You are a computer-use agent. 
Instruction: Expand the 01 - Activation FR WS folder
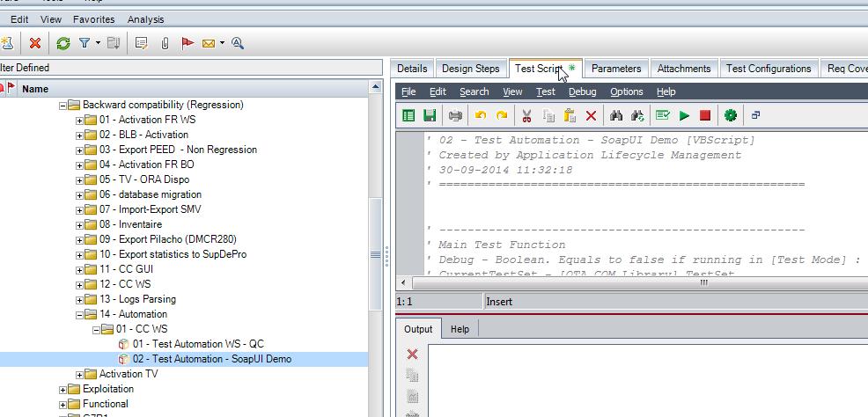pos(79,121)
